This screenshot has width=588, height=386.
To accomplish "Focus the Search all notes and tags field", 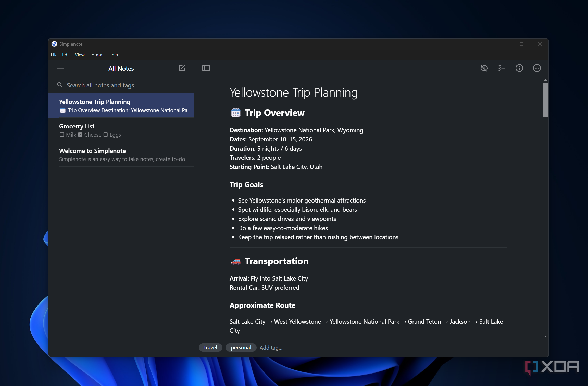I will coord(121,85).
